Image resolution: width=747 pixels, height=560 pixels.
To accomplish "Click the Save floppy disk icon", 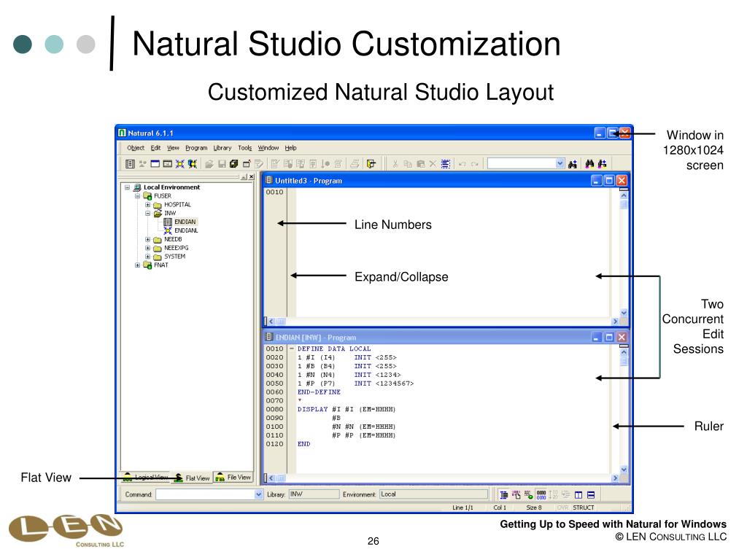I will tap(222, 164).
